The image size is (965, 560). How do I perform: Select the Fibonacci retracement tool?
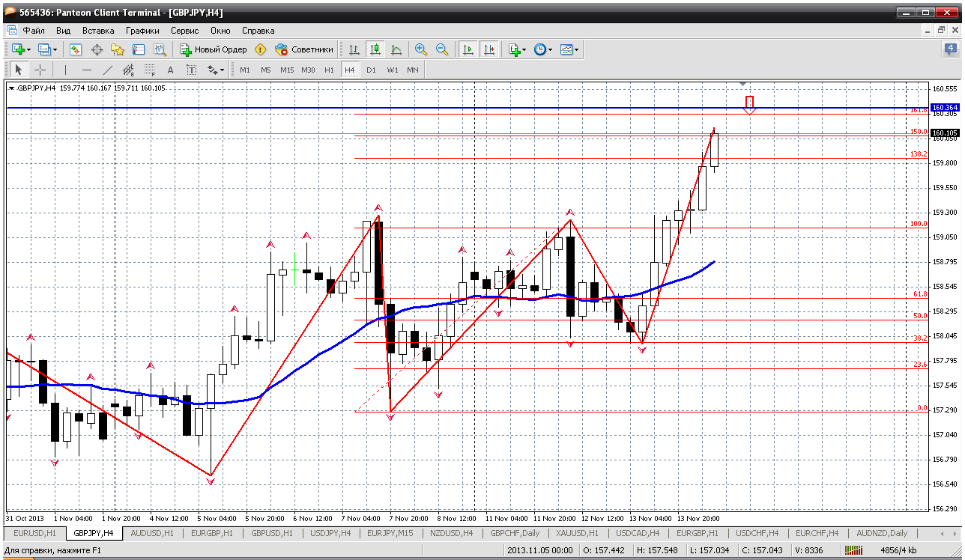click(x=150, y=70)
